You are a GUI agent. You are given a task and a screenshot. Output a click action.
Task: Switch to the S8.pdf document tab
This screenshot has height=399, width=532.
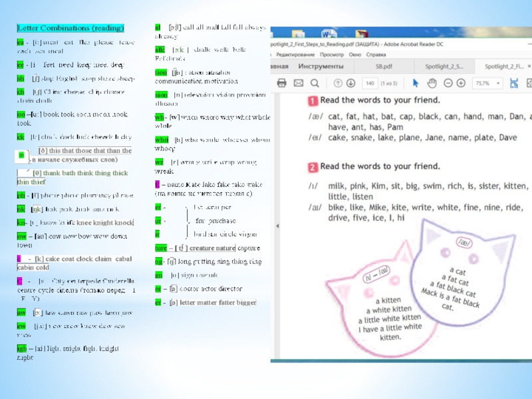click(x=384, y=66)
